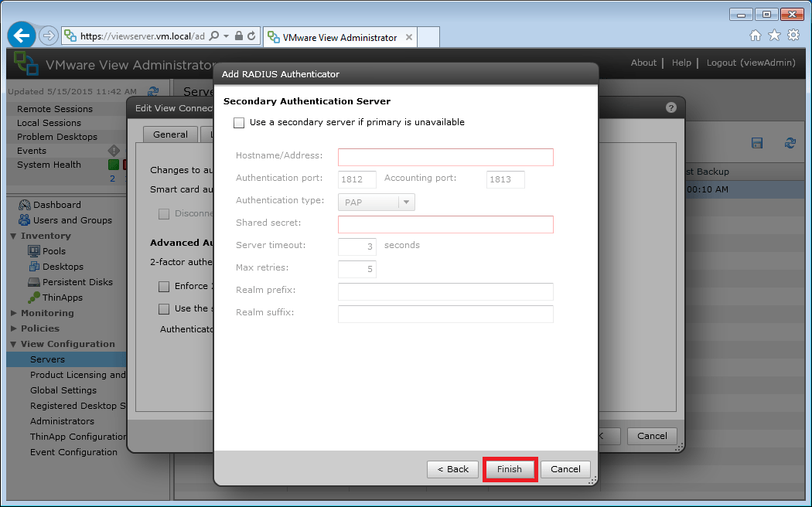Open Help from the top menu

tap(681, 63)
